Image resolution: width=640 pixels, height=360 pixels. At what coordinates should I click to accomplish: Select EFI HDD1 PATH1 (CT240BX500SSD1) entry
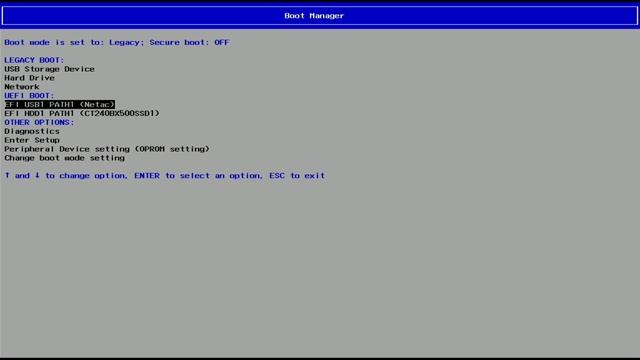click(x=82, y=113)
